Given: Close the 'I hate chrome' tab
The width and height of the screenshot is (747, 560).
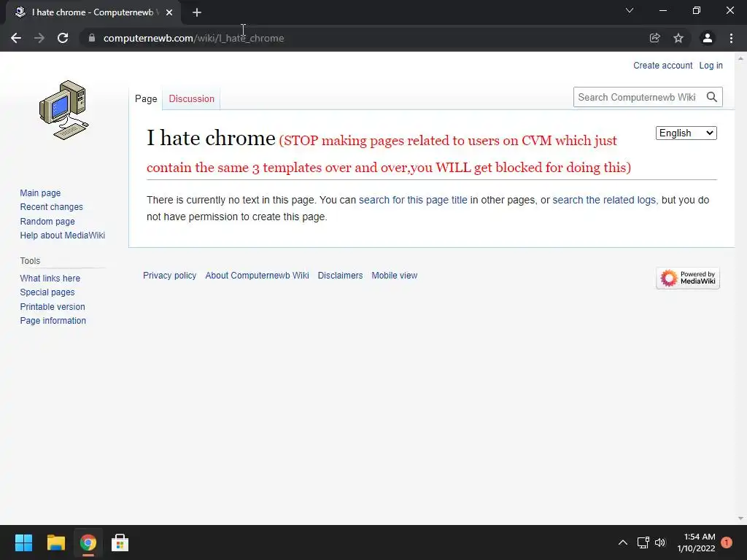Looking at the screenshot, I should pos(169,12).
